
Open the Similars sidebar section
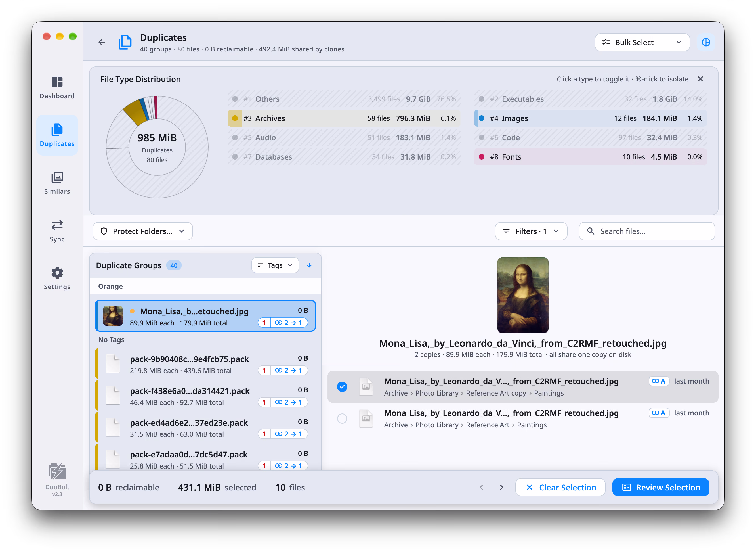tap(57, 183)
